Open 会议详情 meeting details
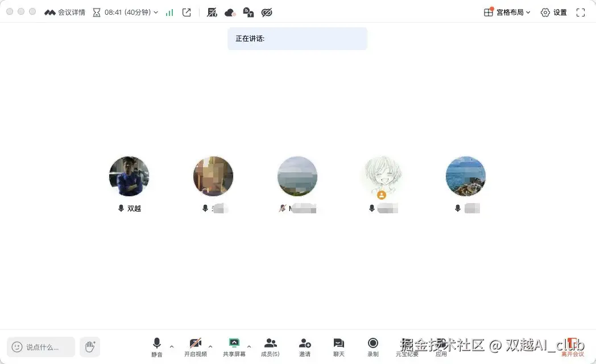Screen dimensions: 596x364 (x=64, y=12)
